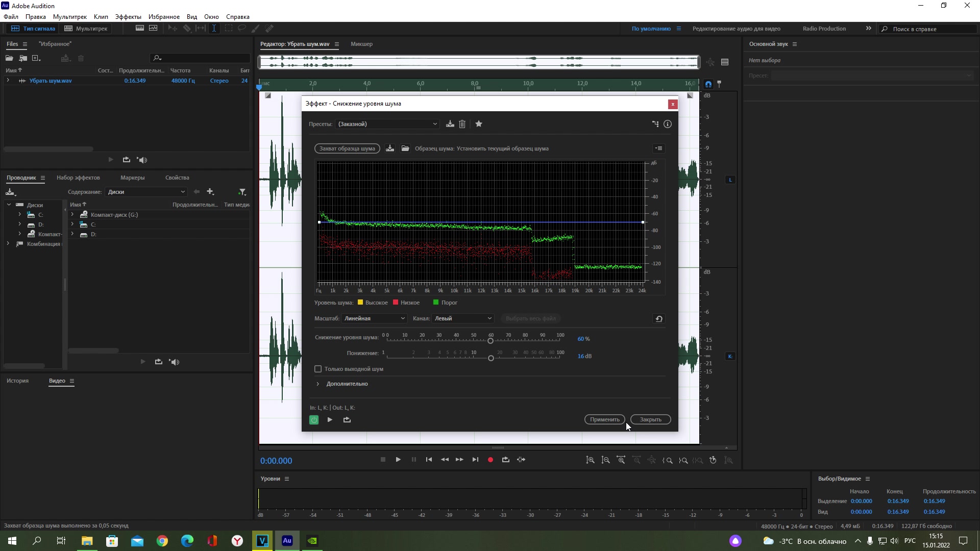980x551 pixels.
Task: Toggle transport loop playback icon
Action: click(506, 460)
